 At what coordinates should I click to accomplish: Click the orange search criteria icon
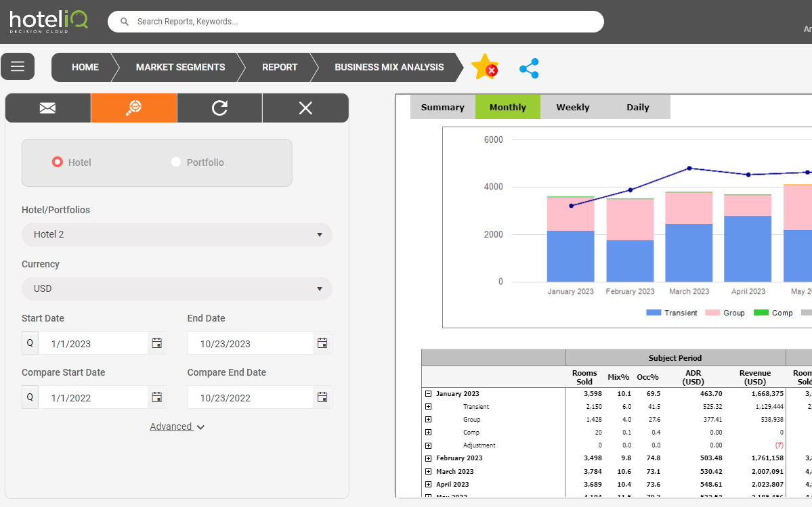[134, 108]
